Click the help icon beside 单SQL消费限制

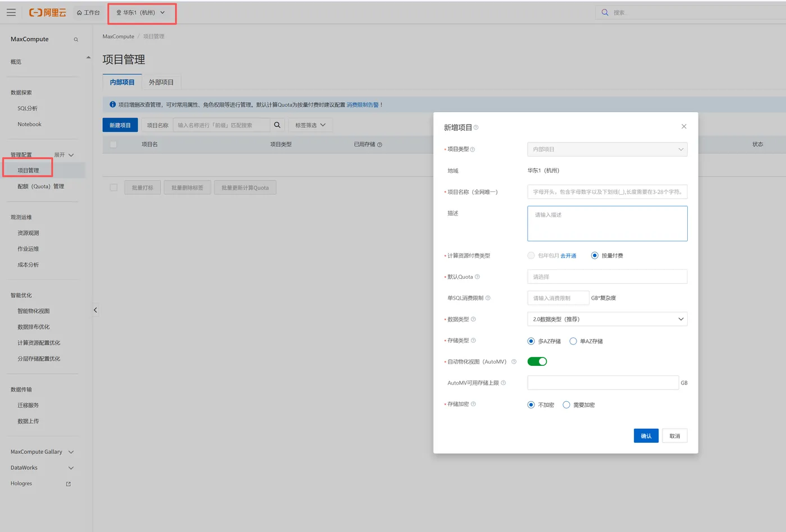(488, 298)
